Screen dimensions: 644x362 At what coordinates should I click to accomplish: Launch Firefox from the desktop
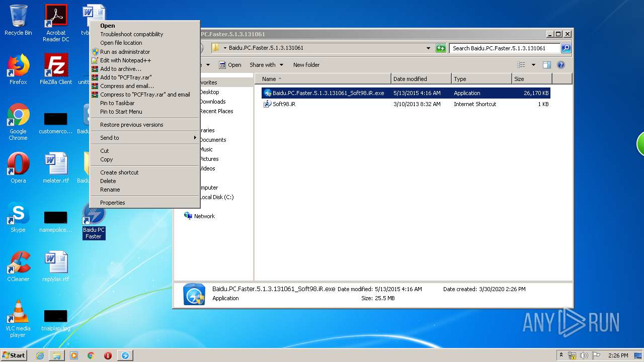click(x=18, y=69)
